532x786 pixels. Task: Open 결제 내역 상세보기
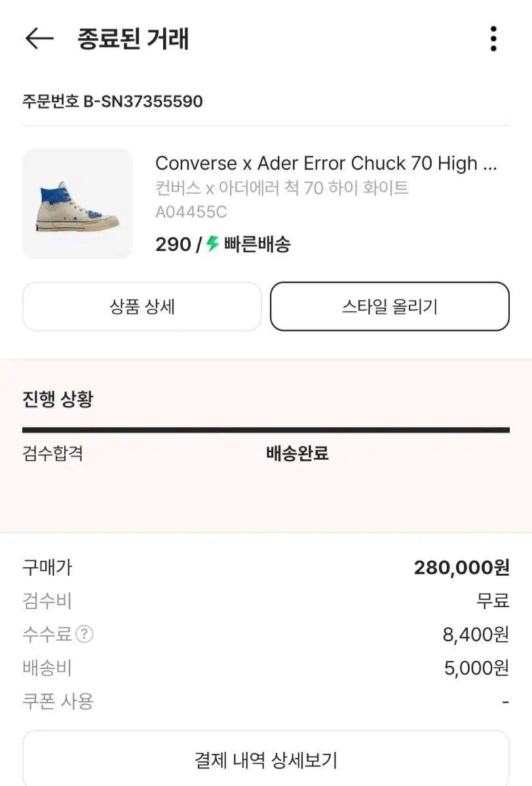point(266,760)
